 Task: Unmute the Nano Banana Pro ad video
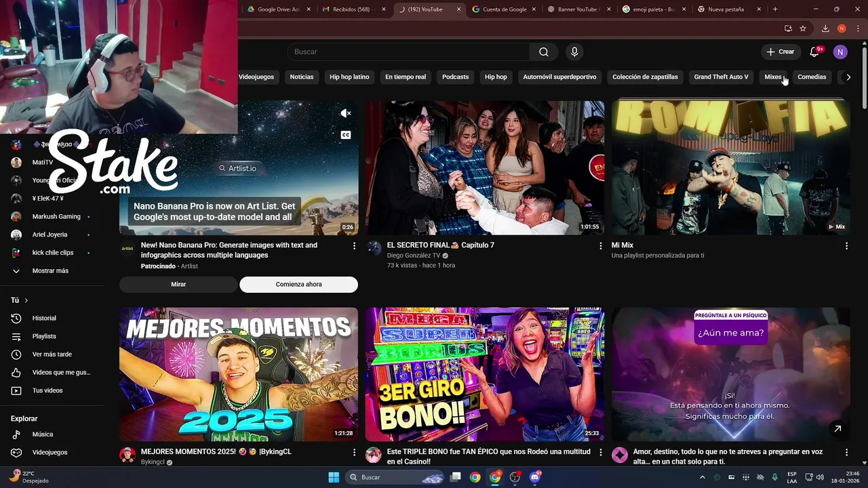[345, 113]
